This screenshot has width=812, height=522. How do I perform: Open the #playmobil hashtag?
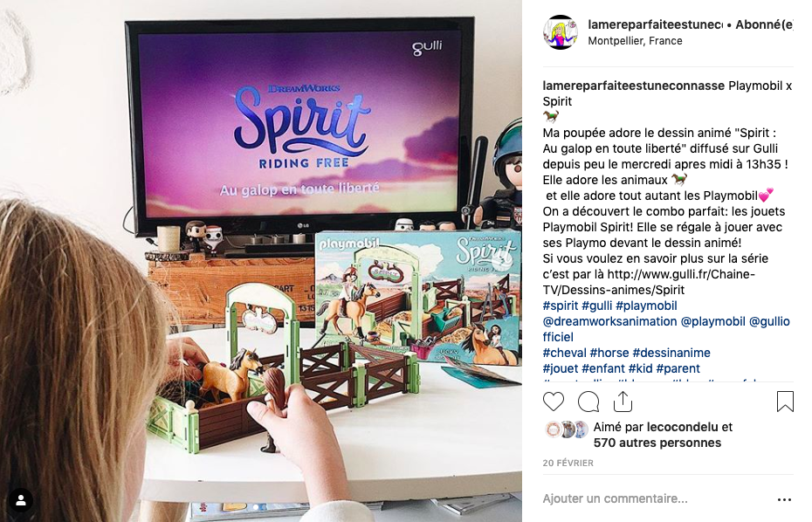coord(646,306)
